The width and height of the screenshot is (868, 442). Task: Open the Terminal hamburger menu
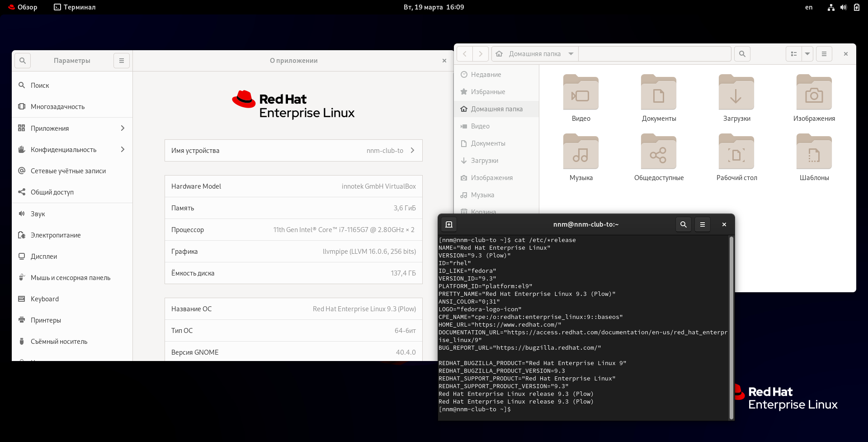tap(702, 224)
